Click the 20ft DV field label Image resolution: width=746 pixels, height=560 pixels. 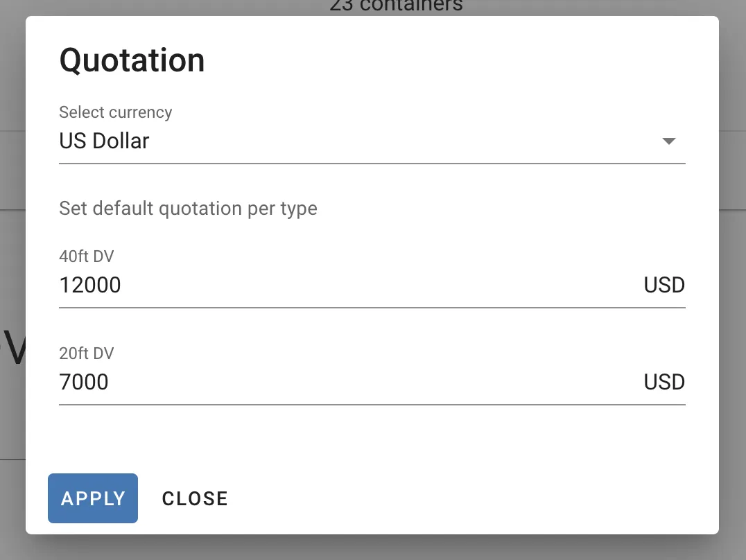click(x=86, y=353)
